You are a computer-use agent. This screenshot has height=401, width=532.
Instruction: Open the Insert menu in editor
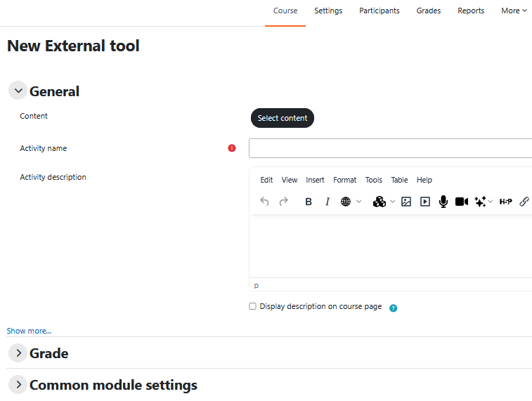315,180
